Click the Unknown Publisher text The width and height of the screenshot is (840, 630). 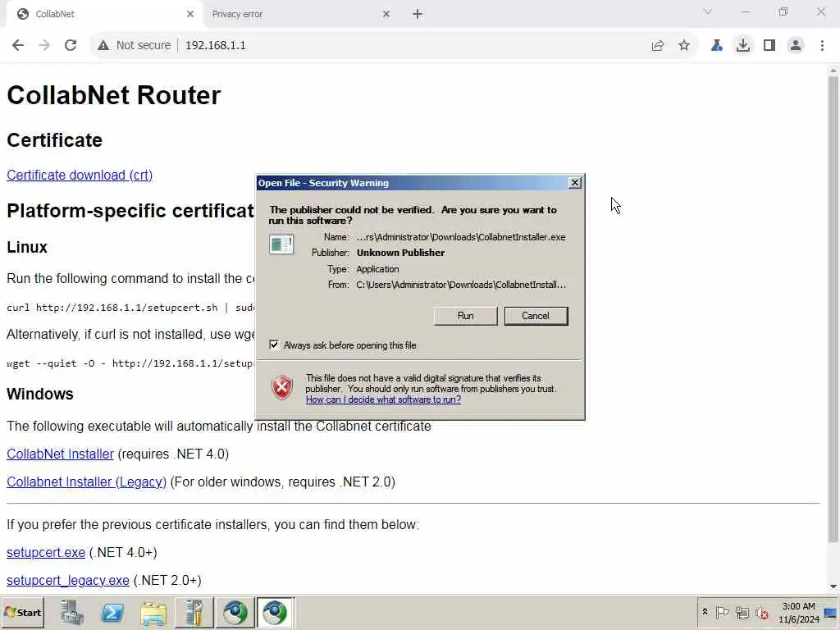(x=400, y=253)
